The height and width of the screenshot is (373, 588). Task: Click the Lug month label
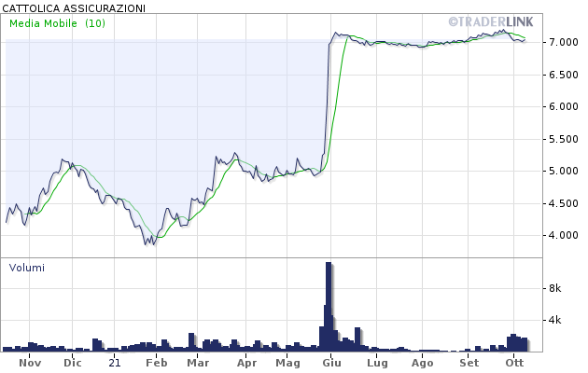click(377, 364)
